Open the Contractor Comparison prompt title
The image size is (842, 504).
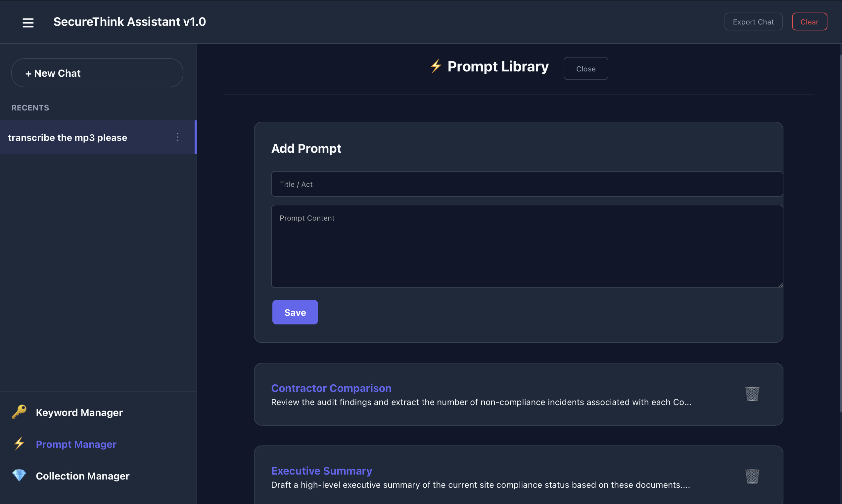[331, 388]
